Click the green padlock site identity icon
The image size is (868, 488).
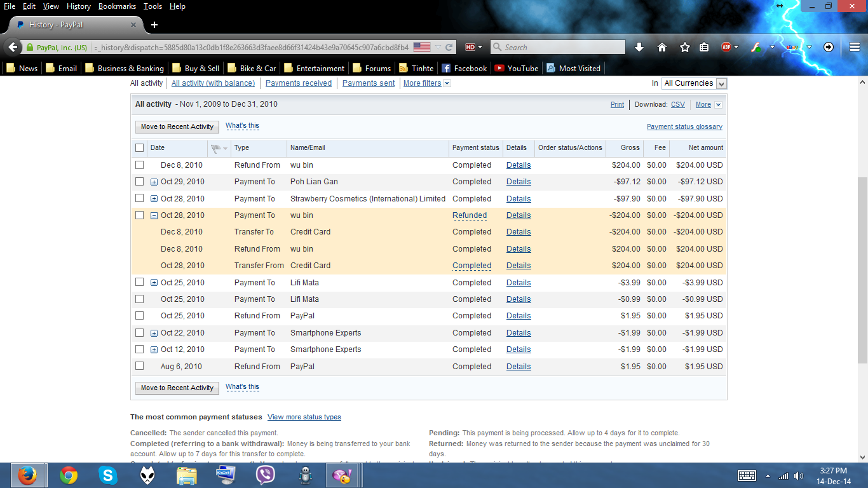29,47
